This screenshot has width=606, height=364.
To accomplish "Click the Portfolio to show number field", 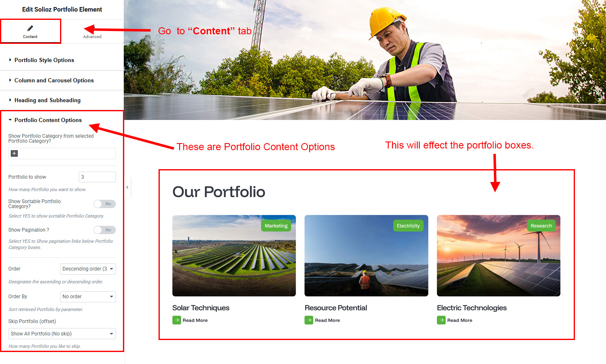I will (97, 177).
